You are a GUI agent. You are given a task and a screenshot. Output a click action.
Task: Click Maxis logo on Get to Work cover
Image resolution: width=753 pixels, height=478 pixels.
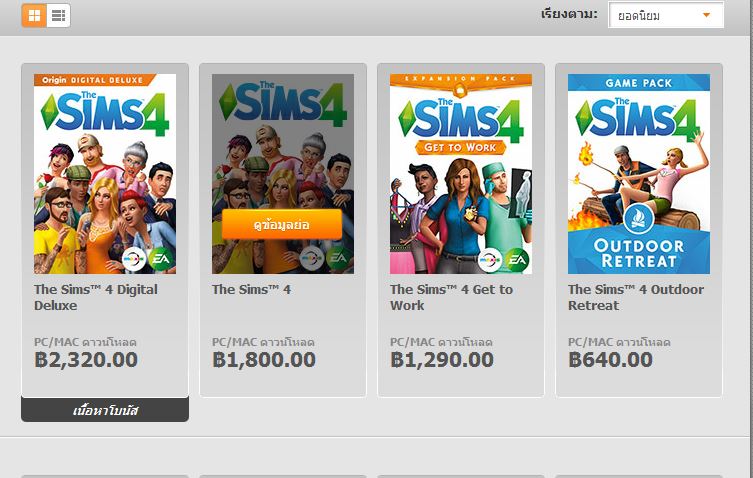point(490,260)
